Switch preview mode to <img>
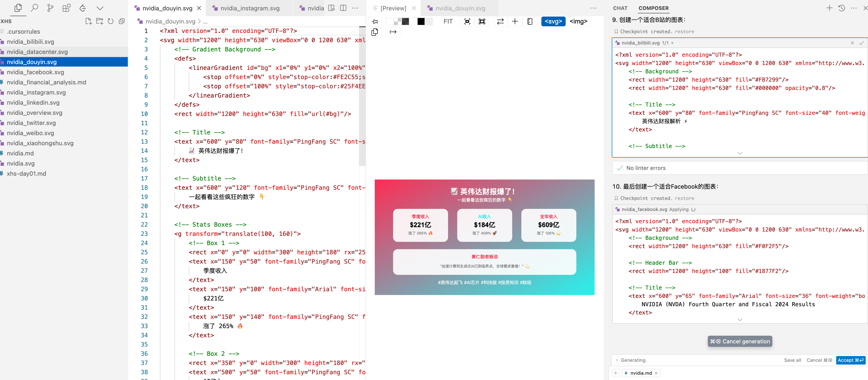 [578, 22]
